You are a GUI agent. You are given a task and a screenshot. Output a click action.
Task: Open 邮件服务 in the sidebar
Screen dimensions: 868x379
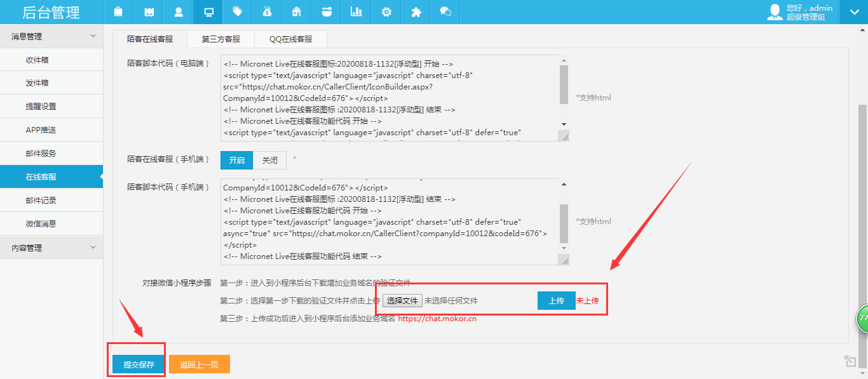pyautogui.click(x=51, y=154)
